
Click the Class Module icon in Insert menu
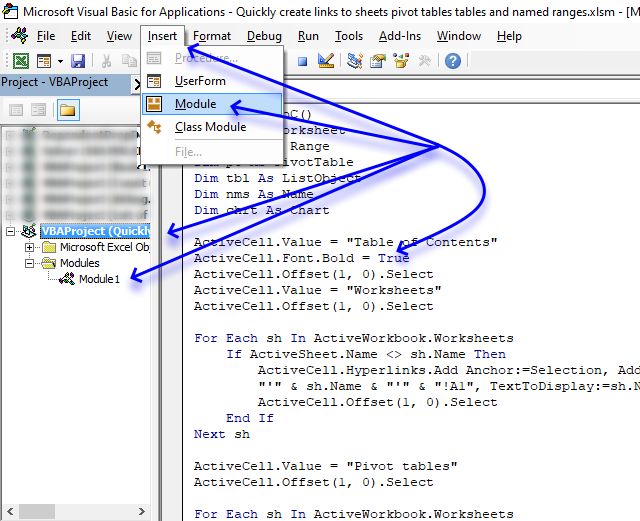tap(154, 127)
